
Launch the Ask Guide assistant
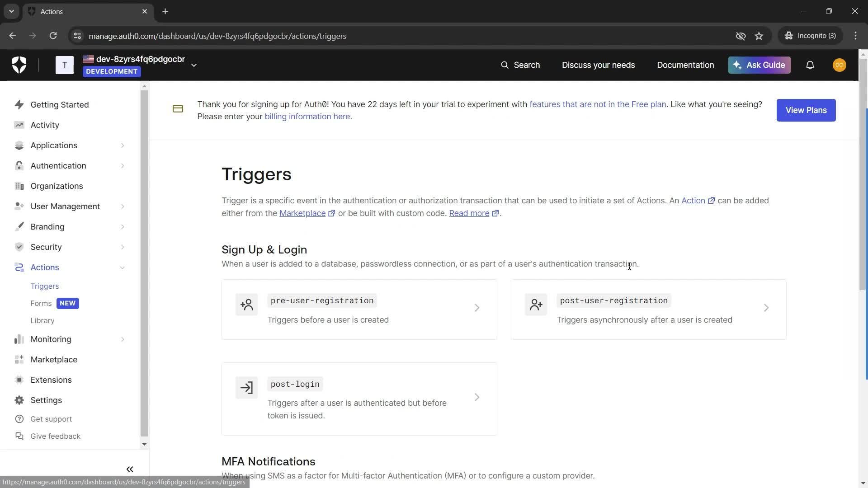tap(759, 65)
